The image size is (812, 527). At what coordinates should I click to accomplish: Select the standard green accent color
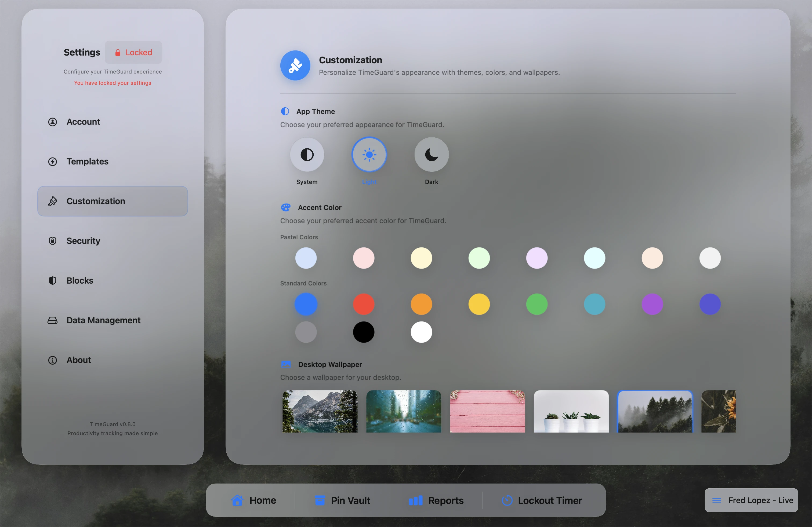click(x=537, y=304)
